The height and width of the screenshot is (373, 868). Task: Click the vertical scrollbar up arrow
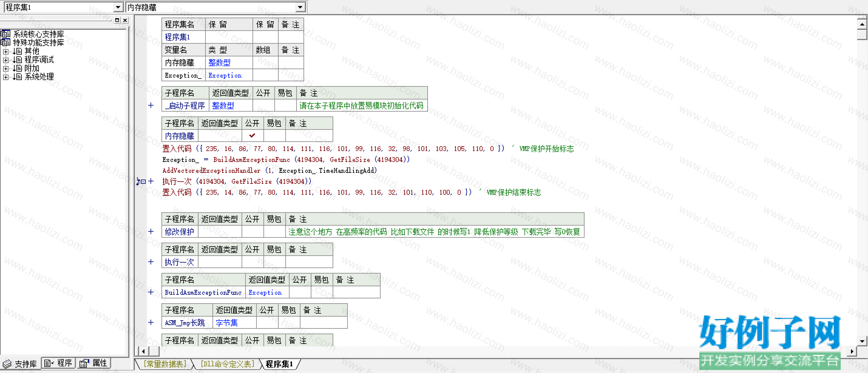click(x=862, y=24)
